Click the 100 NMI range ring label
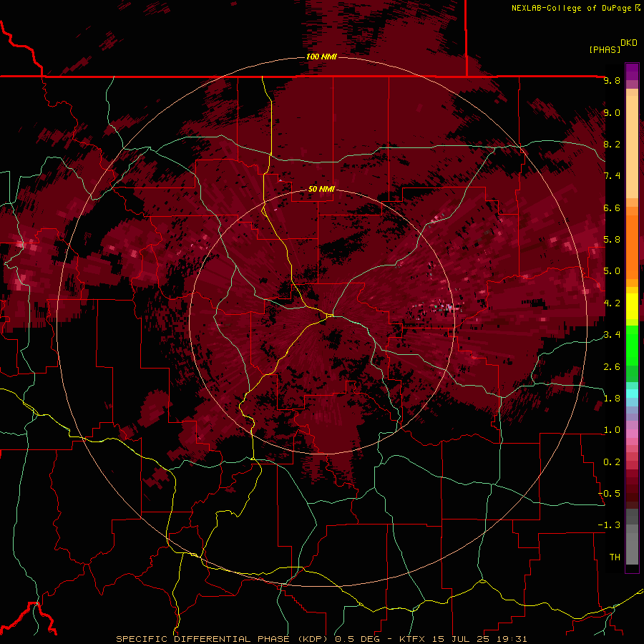The width and height of the screenshot is (644, 644). click(321, 57)
